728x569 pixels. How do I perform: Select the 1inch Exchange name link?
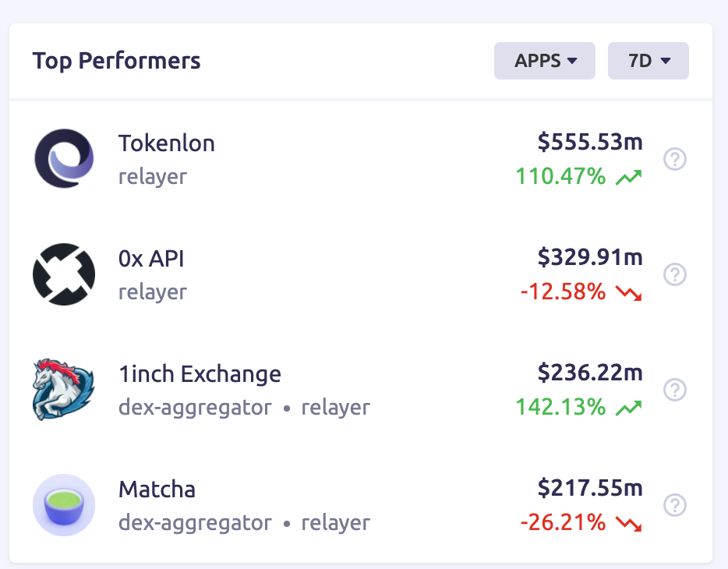pyautogui.click(x=200, y=374)
